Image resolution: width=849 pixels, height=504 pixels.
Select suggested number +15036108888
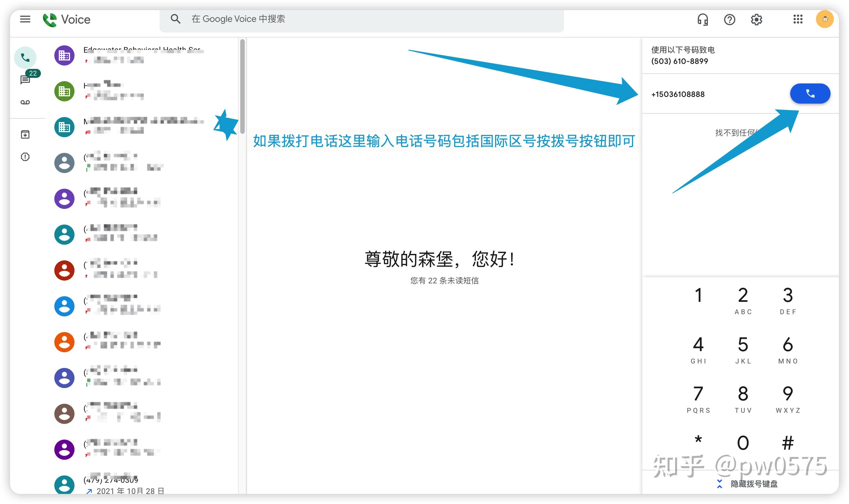pos(678,94)
